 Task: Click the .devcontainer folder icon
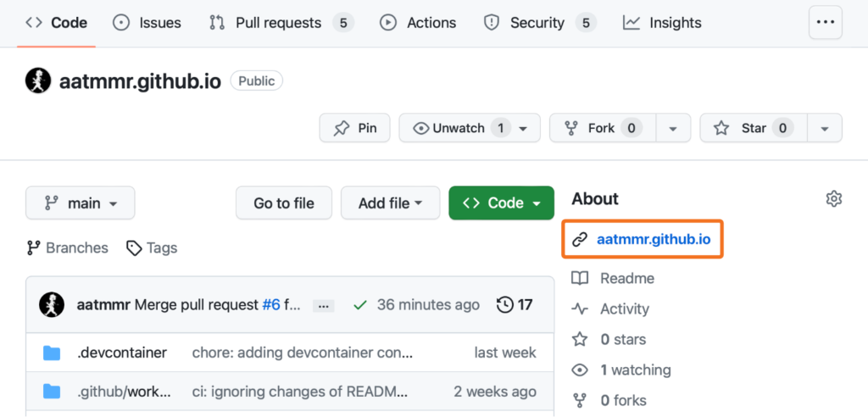point(52,353)
